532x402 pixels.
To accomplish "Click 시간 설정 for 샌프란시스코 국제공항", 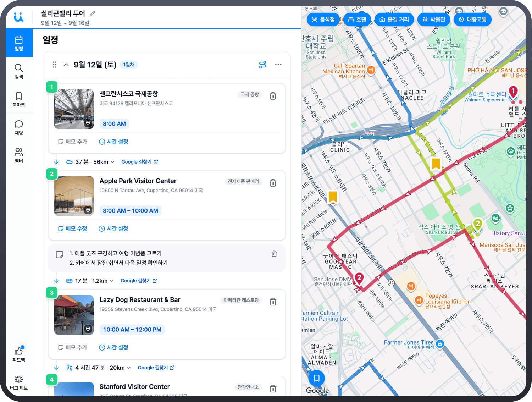I will pyautogui.click(x=113, y=142).
